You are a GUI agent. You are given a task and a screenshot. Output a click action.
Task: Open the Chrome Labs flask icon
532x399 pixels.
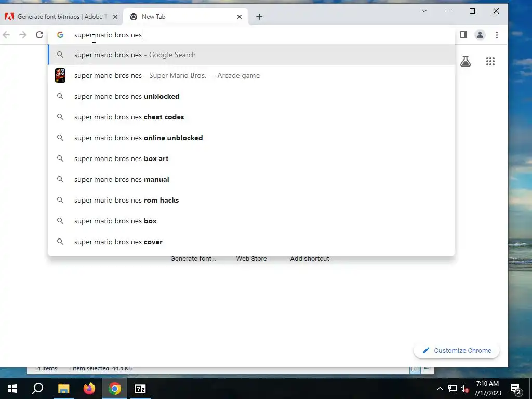pos(465,61)
